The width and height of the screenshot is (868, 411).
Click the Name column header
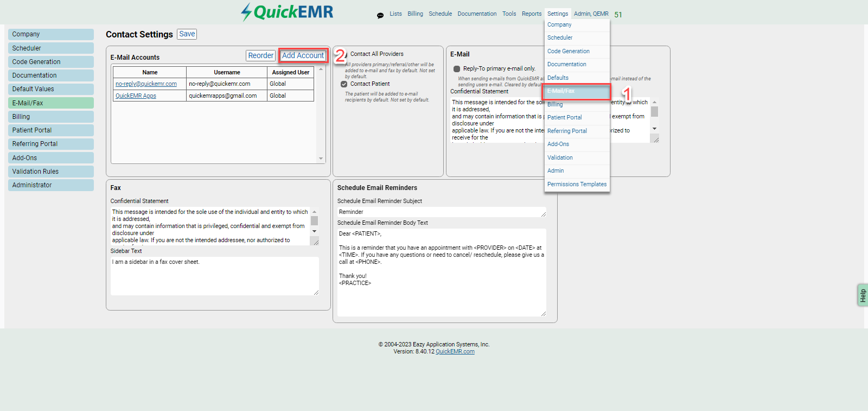(x=150, y=72)
